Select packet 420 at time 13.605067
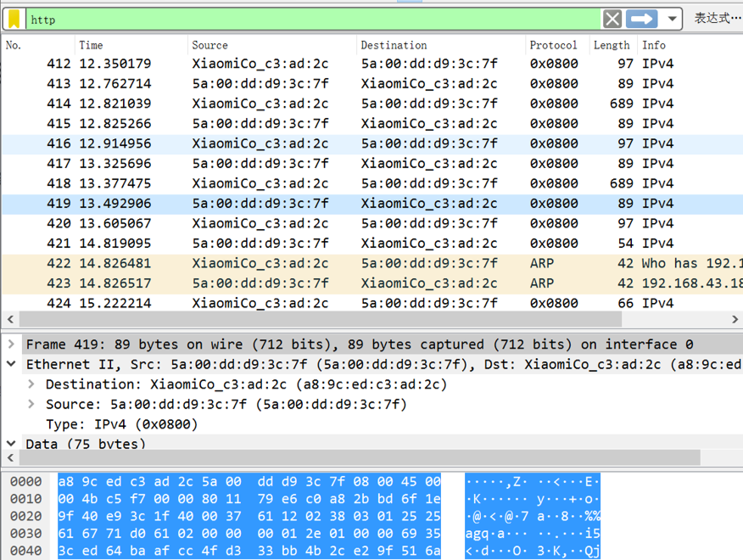 click(x=372, y=223)
